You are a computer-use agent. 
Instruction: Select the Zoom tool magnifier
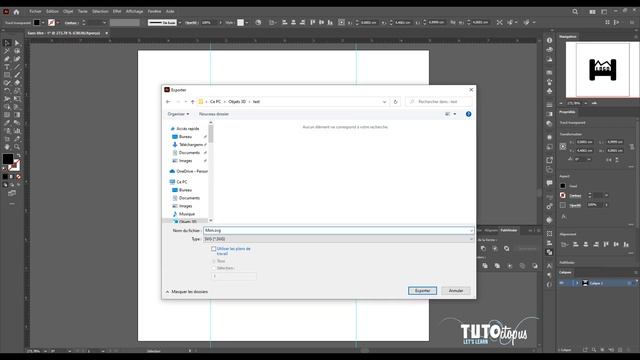click(17, 147)
